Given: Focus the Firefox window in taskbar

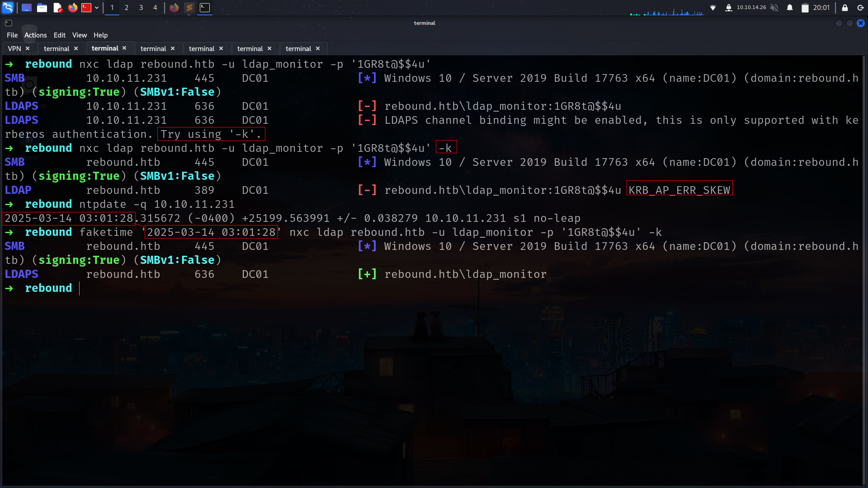Looking at the screenshot, I should coord(174,7).
